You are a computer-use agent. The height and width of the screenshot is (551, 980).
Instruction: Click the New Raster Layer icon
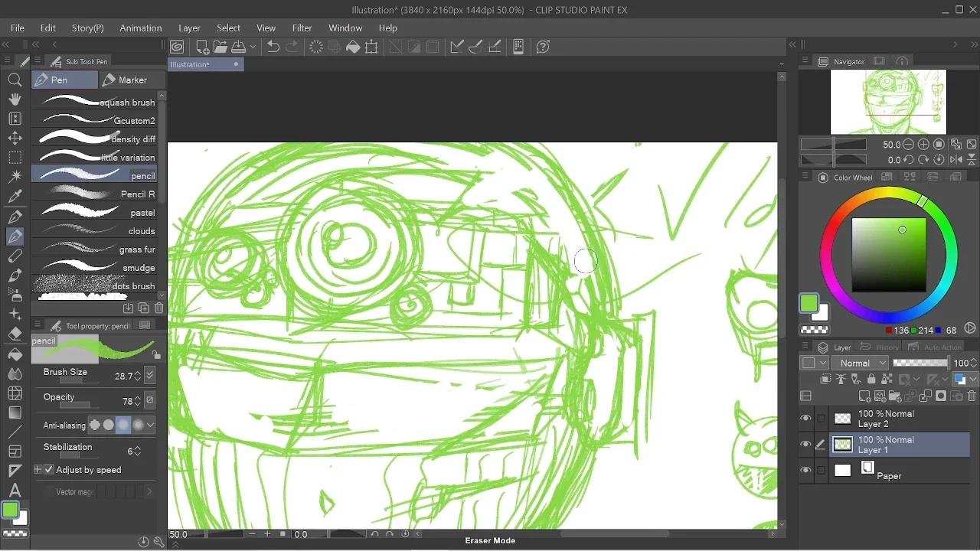[864, 396]
